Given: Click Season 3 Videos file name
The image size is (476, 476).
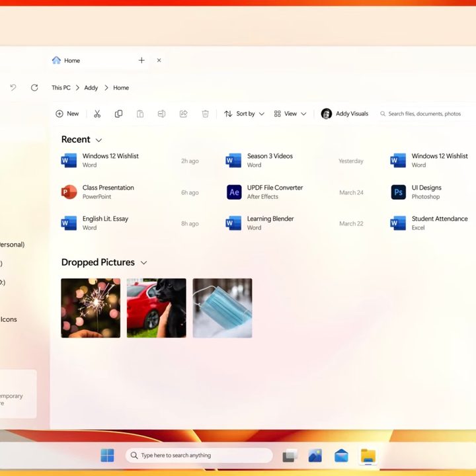Looking at the screenshot, I should pyautogui.click(x=270, y=156).
